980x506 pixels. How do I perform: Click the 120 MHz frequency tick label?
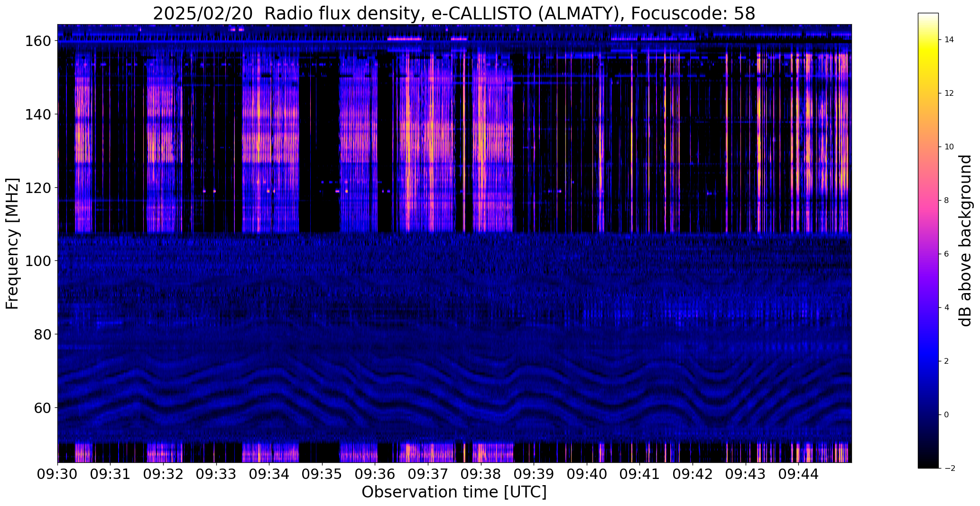click(38, 188)
